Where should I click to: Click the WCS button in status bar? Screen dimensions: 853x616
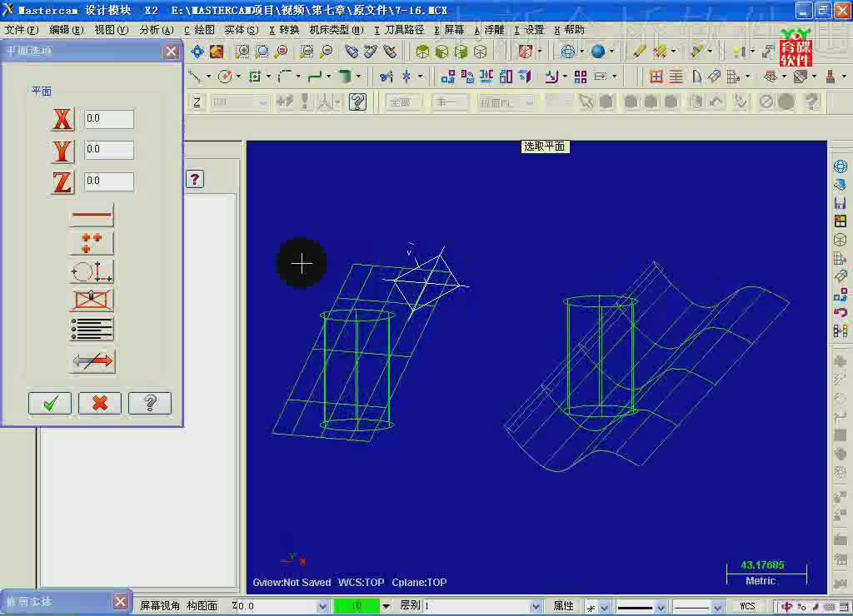(x=747, y=606)
